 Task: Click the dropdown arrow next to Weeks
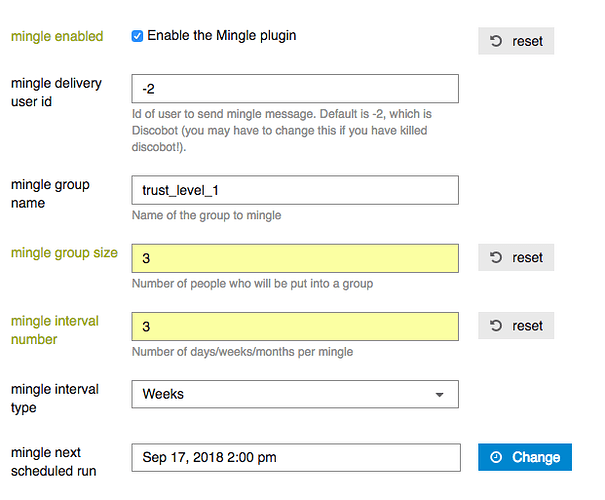[x=439, y=395]
